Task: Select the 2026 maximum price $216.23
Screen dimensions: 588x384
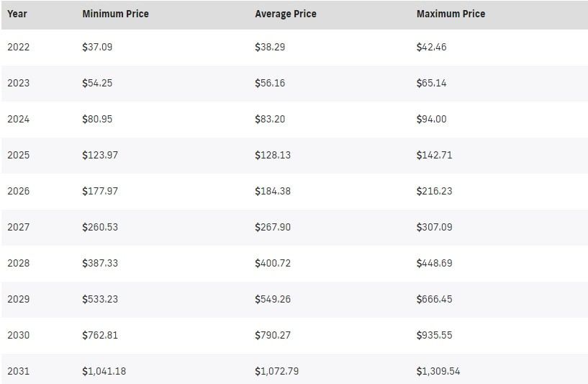Action: [434, 191]
